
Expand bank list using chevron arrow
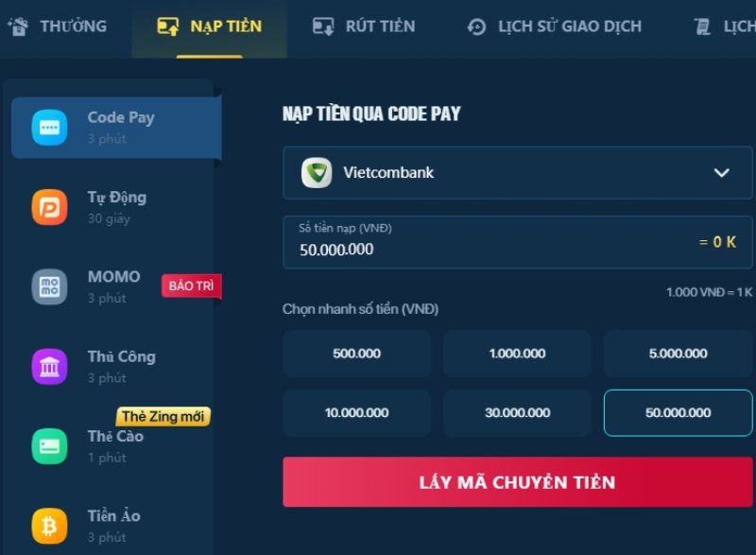721,173
